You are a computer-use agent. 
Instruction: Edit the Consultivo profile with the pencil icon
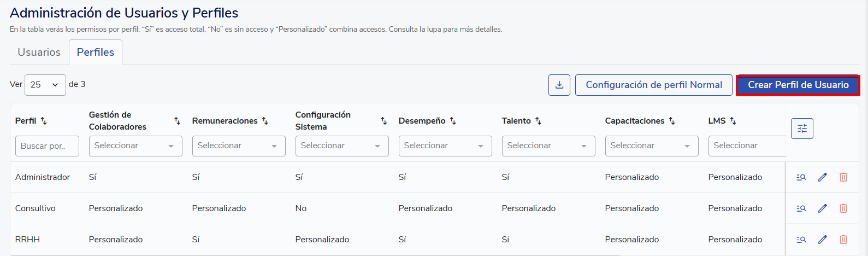[822, 208]
